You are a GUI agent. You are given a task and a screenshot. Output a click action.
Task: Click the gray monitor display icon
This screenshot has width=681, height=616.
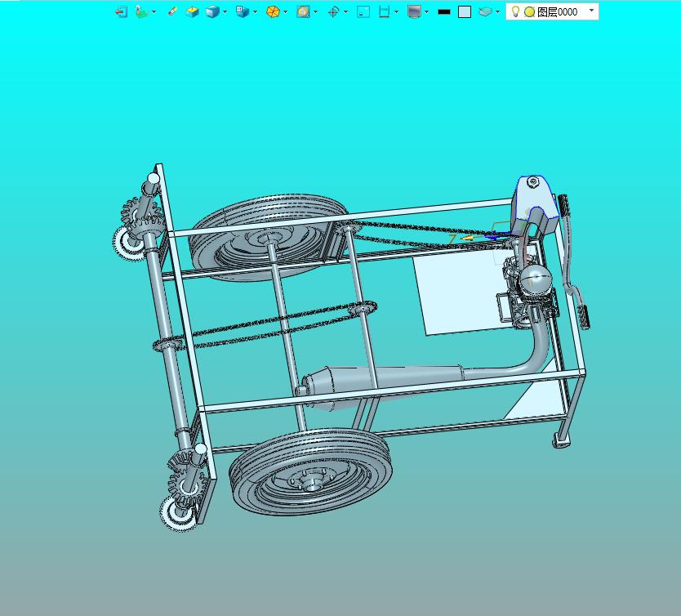414,11
